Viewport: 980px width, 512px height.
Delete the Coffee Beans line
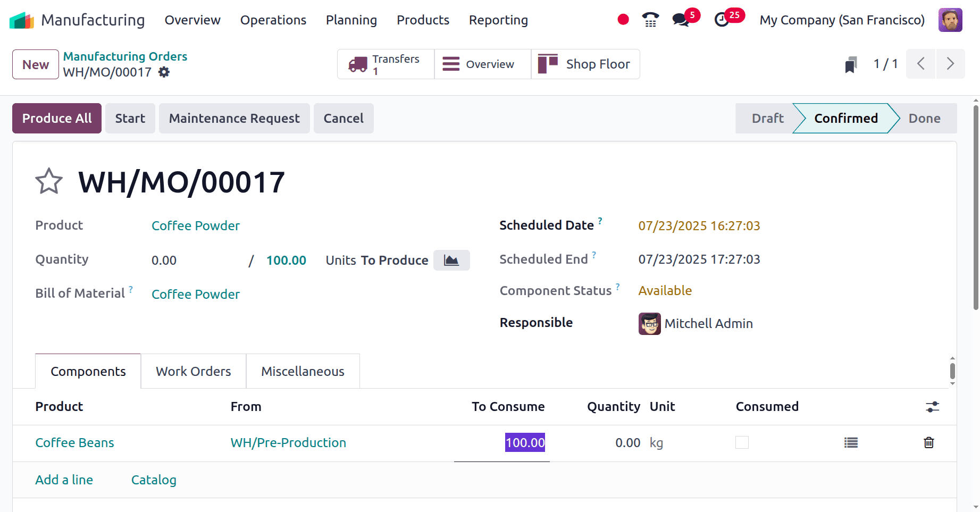pos(929,442)
